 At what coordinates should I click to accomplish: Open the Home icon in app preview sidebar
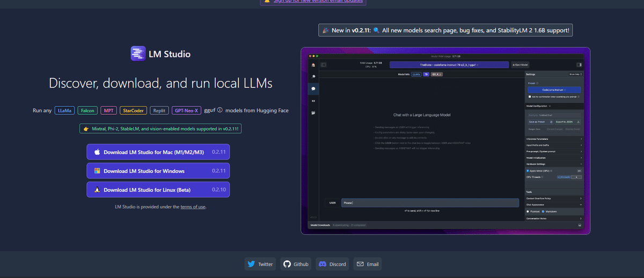(313, 64)
